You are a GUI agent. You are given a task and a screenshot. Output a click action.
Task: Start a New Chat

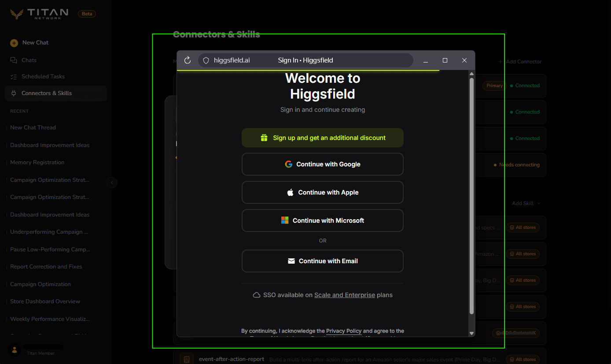pyautogui.click(x=35, y=43)
